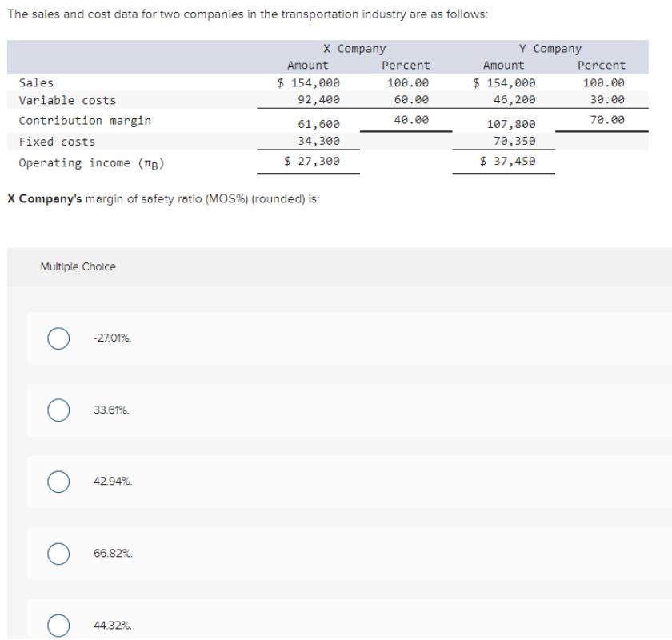The height and width of the screenshot is (640, 672).
Task: Click Y Company's operating income $37,450
Action: click(x=508, y=161)
